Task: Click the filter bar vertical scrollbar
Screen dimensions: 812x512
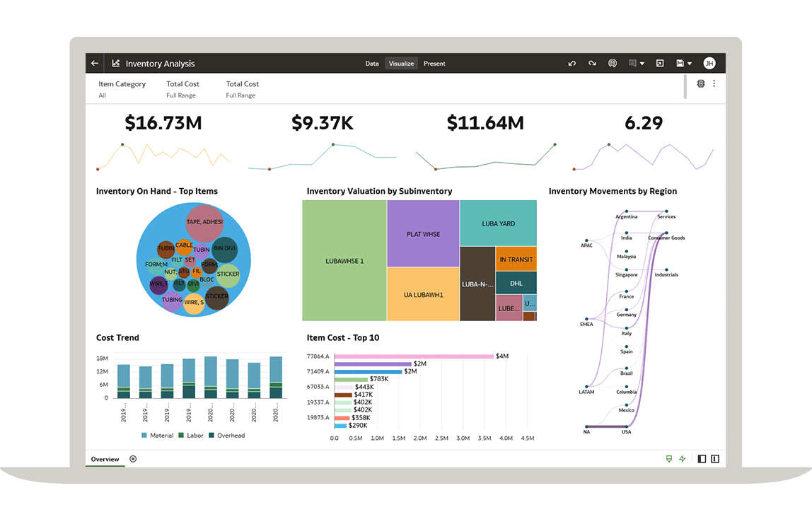Action: tap(685, 86)
